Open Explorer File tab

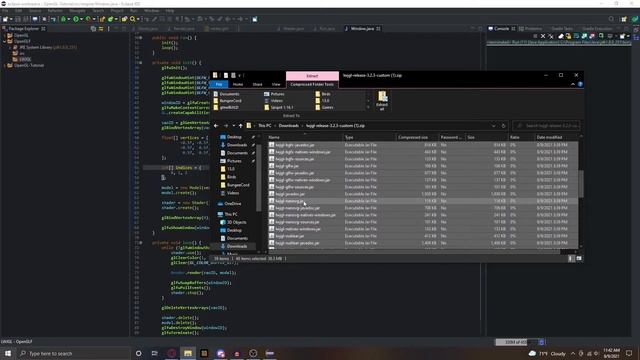(x=219, y=84)
